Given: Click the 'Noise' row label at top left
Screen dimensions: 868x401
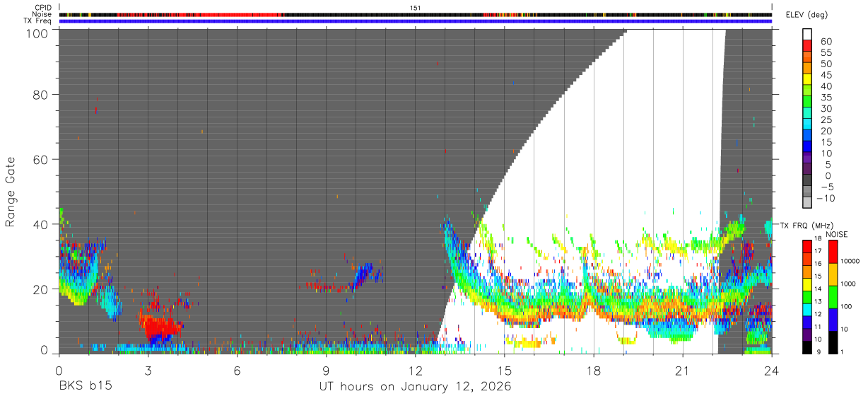Looking at the screenshot, I should coord(43,14).
